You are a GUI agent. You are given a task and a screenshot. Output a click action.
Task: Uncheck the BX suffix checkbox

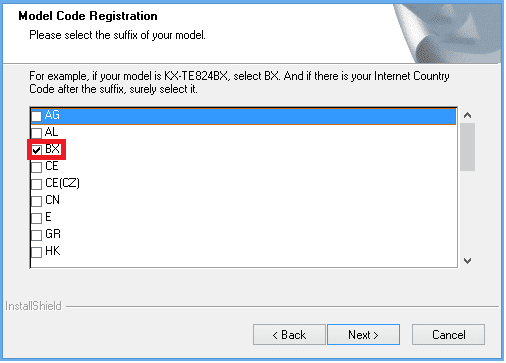[x=36, y=150]
